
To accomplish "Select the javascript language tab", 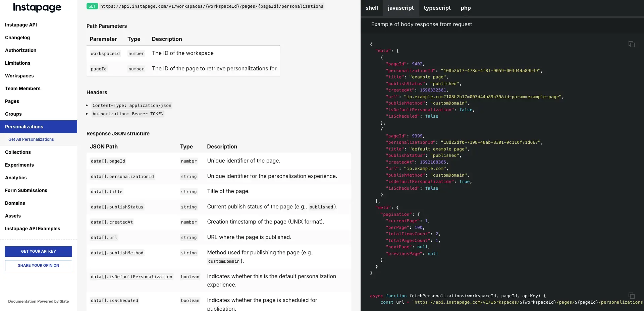I will [401, 8].
